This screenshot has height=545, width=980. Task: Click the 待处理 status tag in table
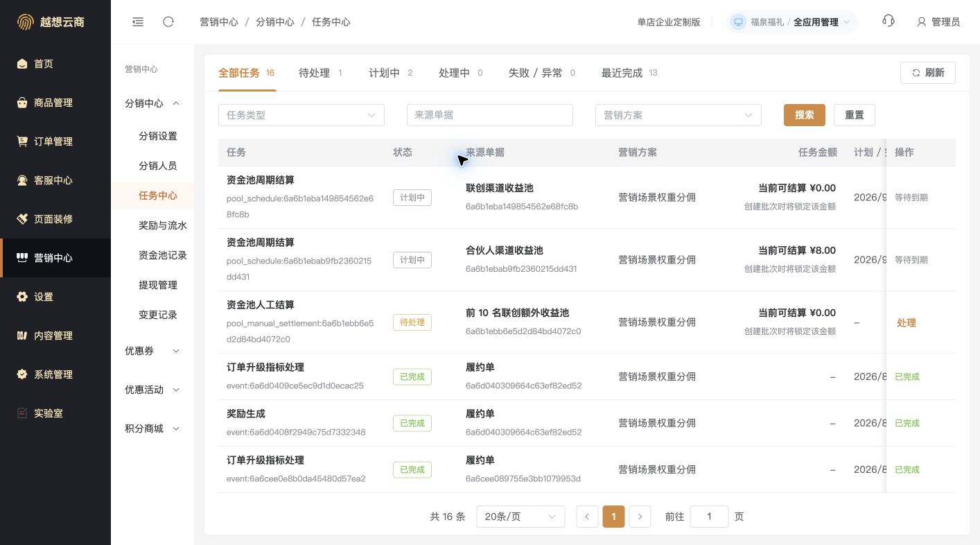pyautogui.click(x=412, y=322)
